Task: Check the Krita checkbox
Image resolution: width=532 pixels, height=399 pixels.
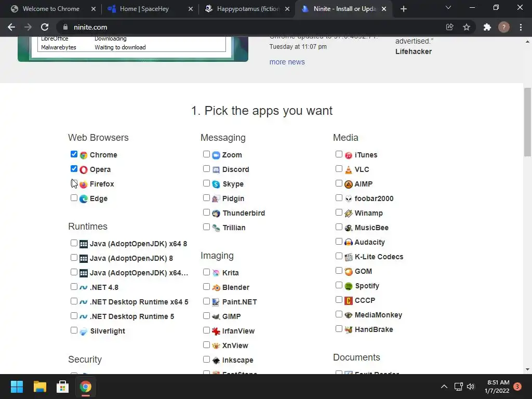Action: point(206,272)
